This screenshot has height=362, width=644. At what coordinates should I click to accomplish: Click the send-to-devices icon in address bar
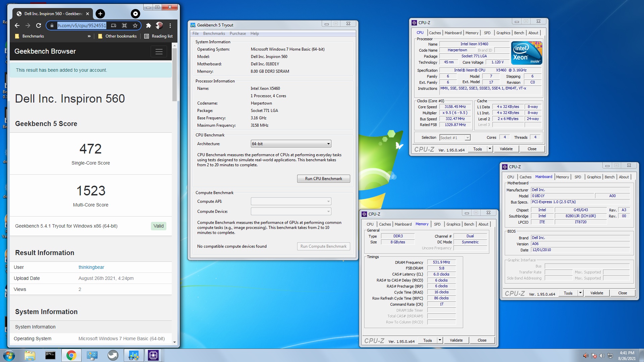coord(114,25)
